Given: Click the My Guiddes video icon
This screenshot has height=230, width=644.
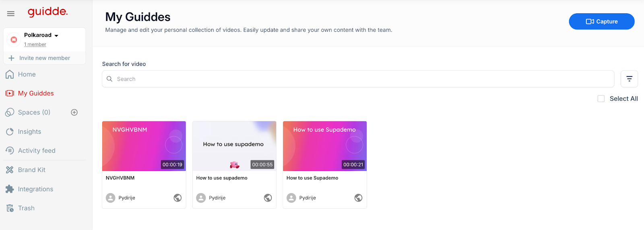Looking at the screenshot, I should coord(10,93).
